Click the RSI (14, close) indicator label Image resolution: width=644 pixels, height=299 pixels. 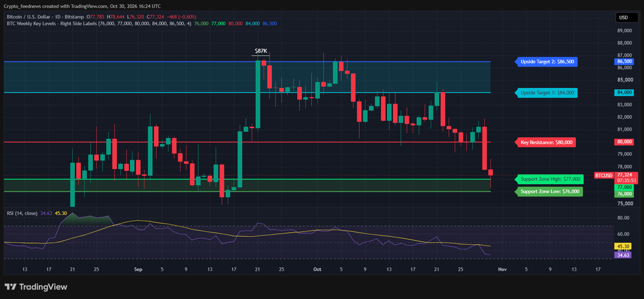tap(22, 214)
